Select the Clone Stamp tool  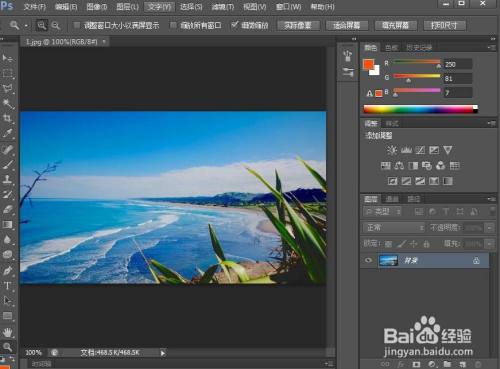(x=7, y=179)
